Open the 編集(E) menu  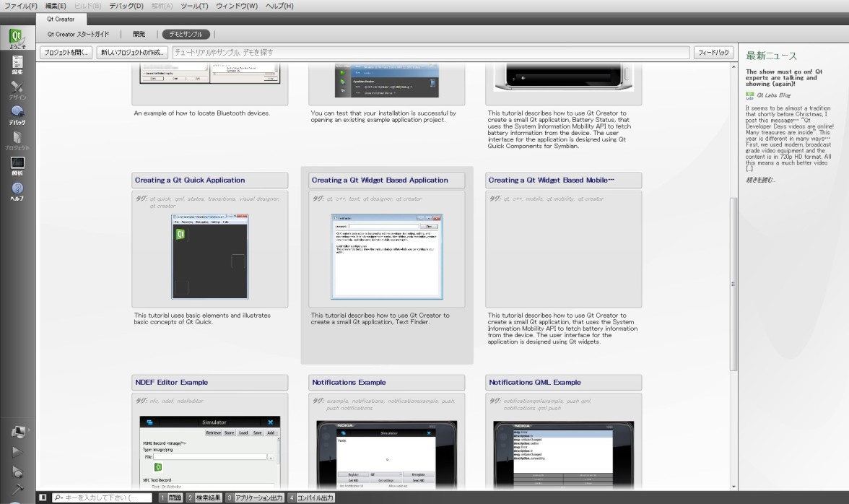point(55,5)
